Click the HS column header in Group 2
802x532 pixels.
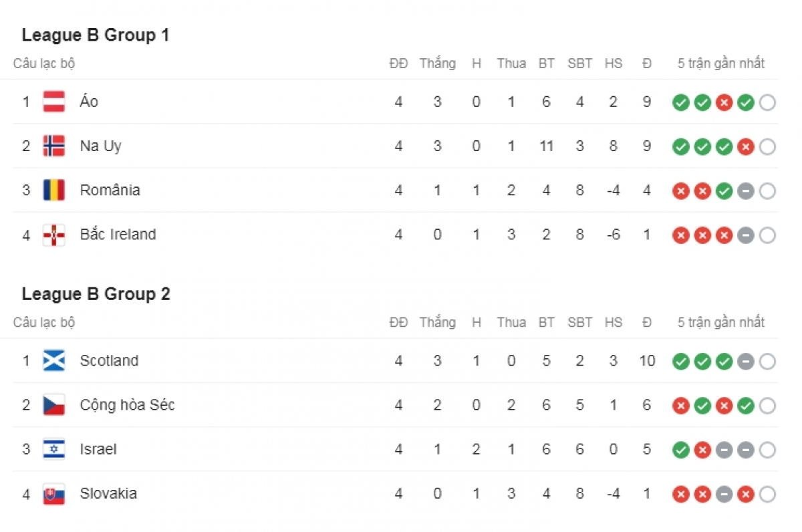pyautogui.click(x=613, y=322)
